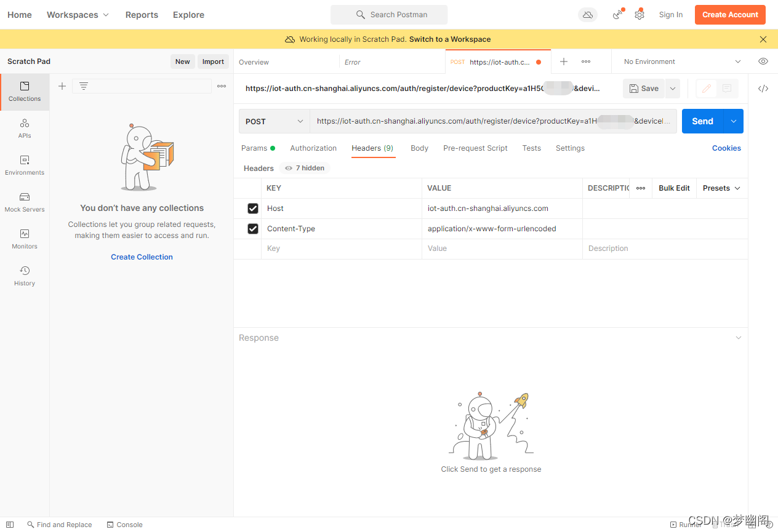778x532 pixels.
Task: Click the Sign In link
Action: click(671, 15)
